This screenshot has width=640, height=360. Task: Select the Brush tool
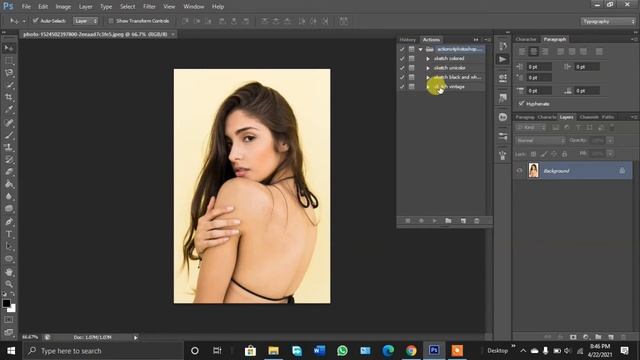9,135
